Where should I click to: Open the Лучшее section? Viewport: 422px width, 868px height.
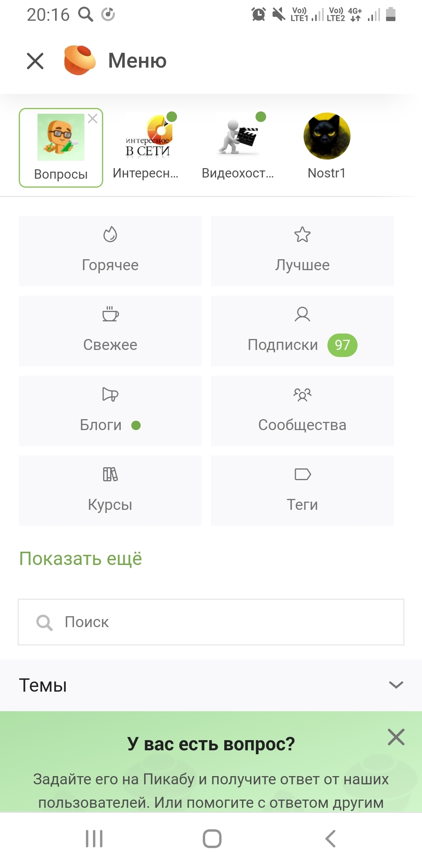[302, 251]
